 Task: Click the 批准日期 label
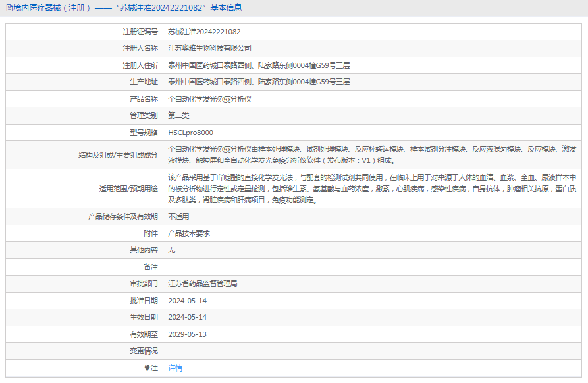coord(144,301)
